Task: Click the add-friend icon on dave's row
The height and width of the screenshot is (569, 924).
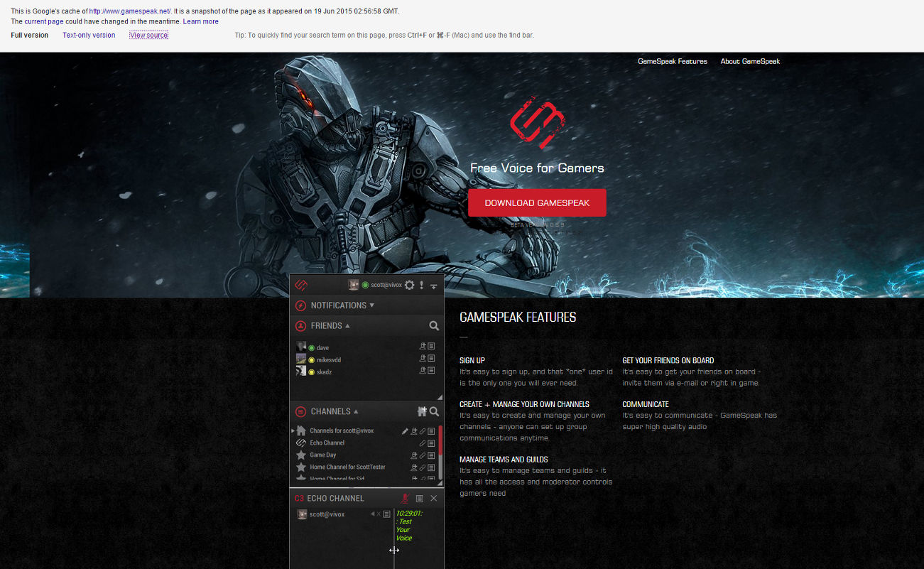Action: [x=423, y=347]
